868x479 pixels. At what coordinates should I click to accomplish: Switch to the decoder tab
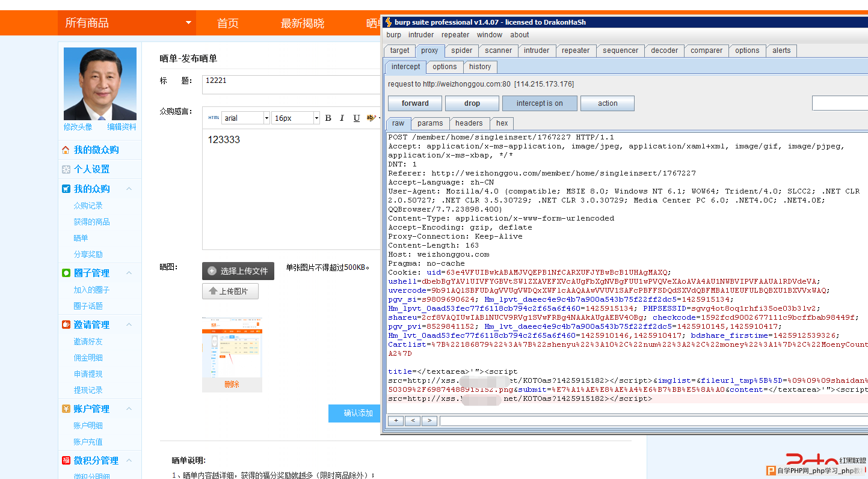pos(665,50)
